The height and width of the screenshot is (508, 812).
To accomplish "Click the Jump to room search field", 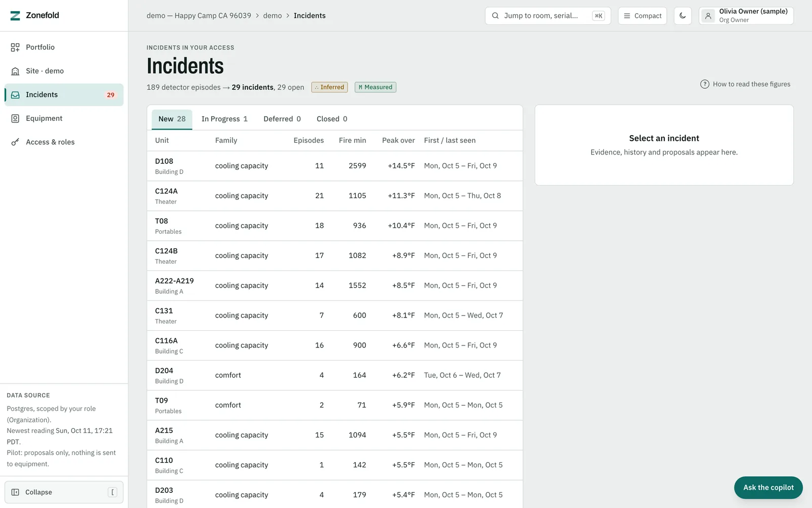I will point(548,16).
